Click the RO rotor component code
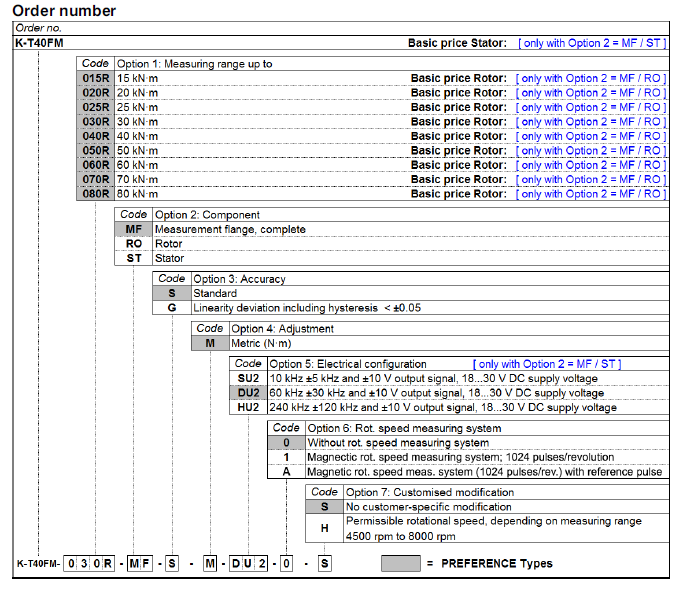Screen dimensions: 678x593 click(133, 243)
